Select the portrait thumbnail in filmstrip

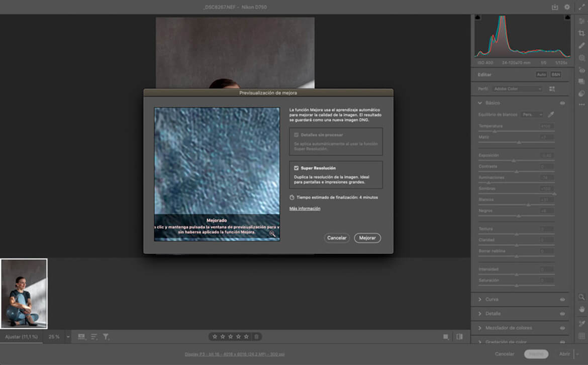click(24, 293)
